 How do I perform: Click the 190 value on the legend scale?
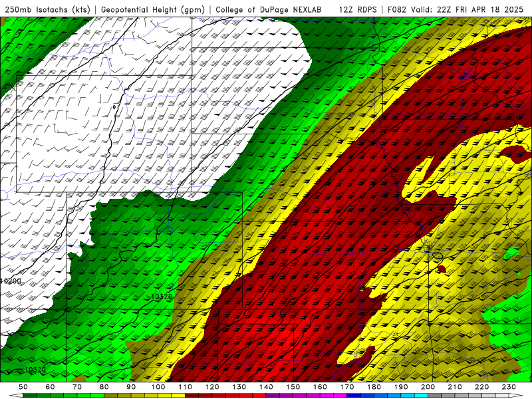tap(401, 387)
